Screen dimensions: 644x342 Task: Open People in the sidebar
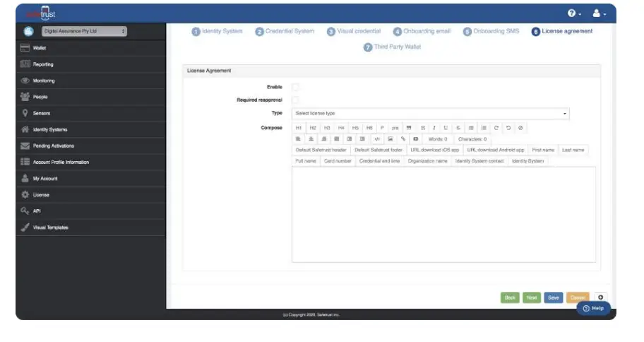click(90, 97)
